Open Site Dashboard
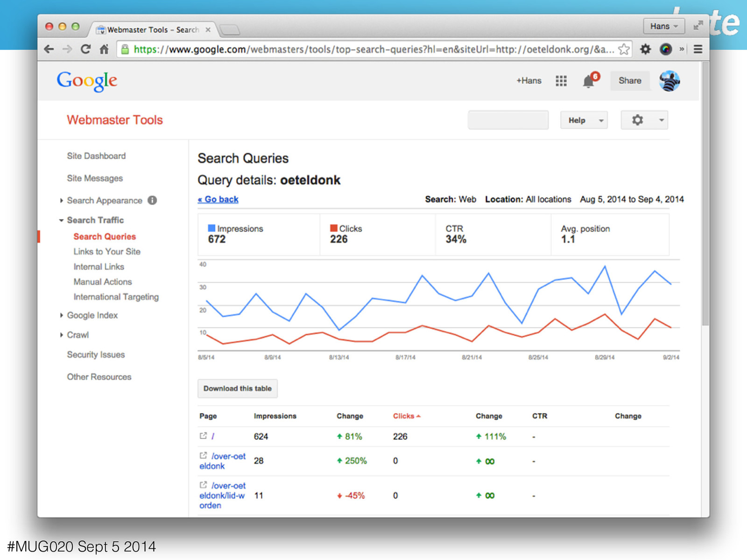 [x=96, y=156]
